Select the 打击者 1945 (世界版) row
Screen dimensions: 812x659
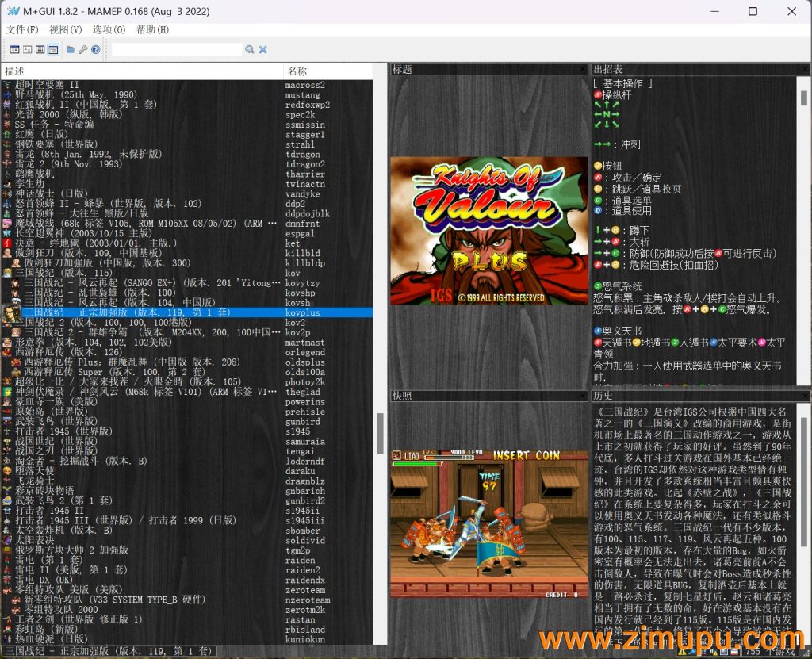pyautogui.click(x=186, y=431)
